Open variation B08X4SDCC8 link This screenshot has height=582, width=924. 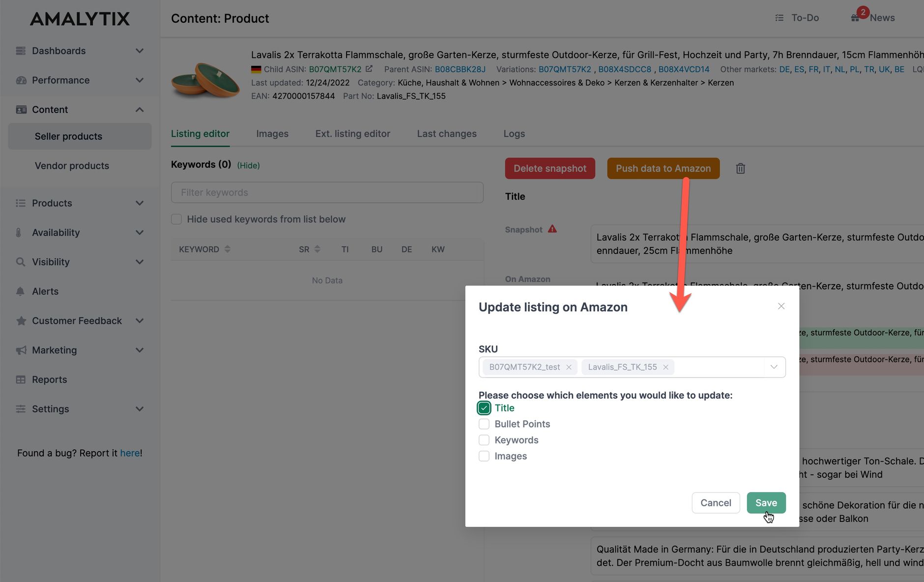click(x=625, y=69)
